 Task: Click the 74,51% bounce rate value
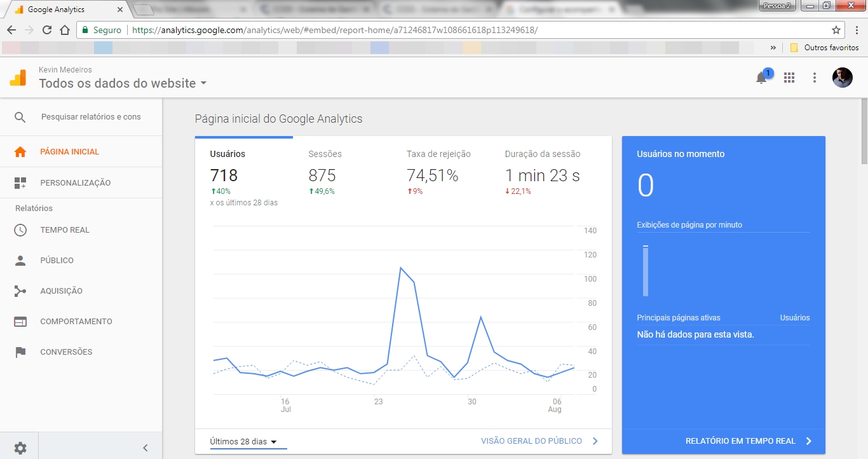coord(432,175)
